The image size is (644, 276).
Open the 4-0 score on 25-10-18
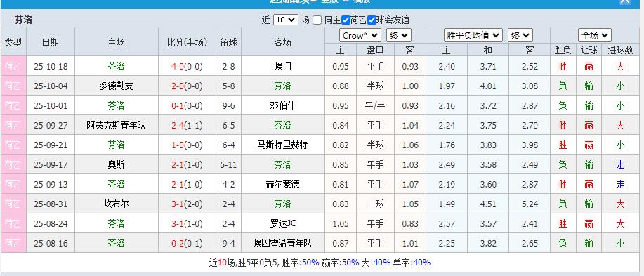click(177, 66)
